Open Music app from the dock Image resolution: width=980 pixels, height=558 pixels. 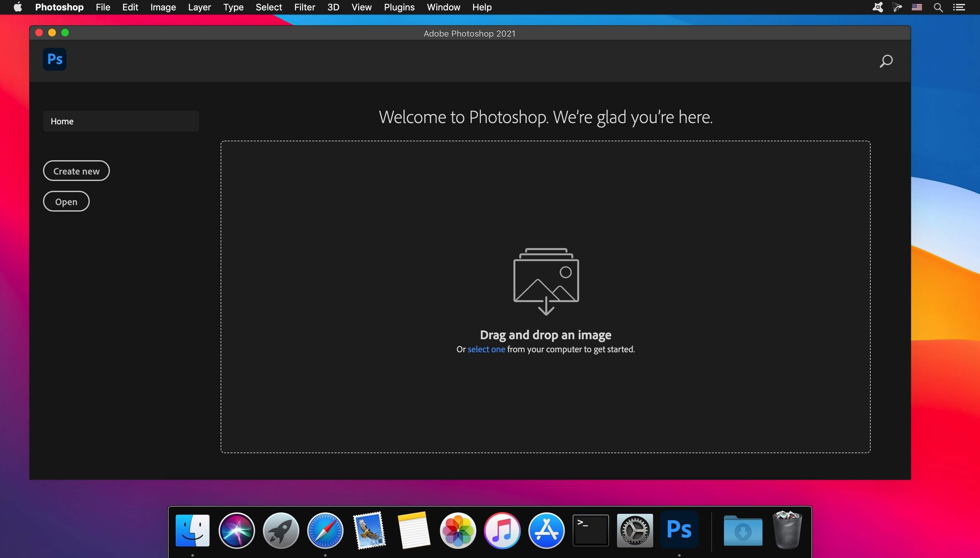502,530
